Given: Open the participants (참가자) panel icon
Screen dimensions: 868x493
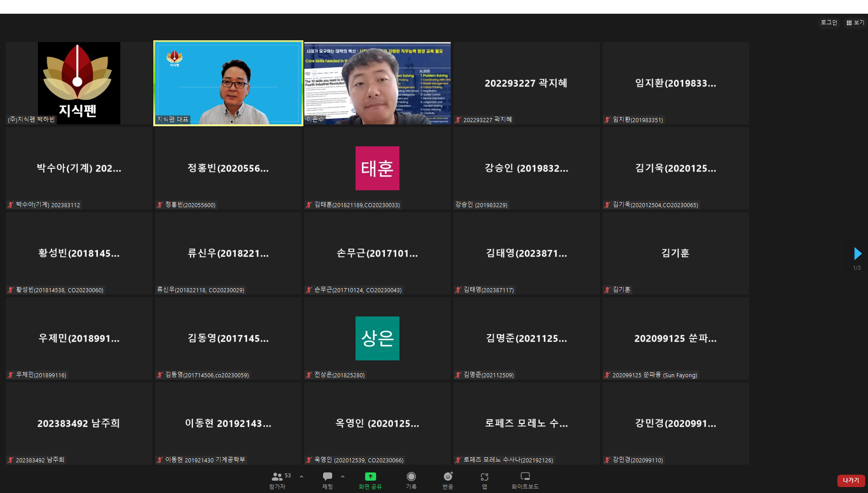Looking at the screenshot, I should point(277,477).
